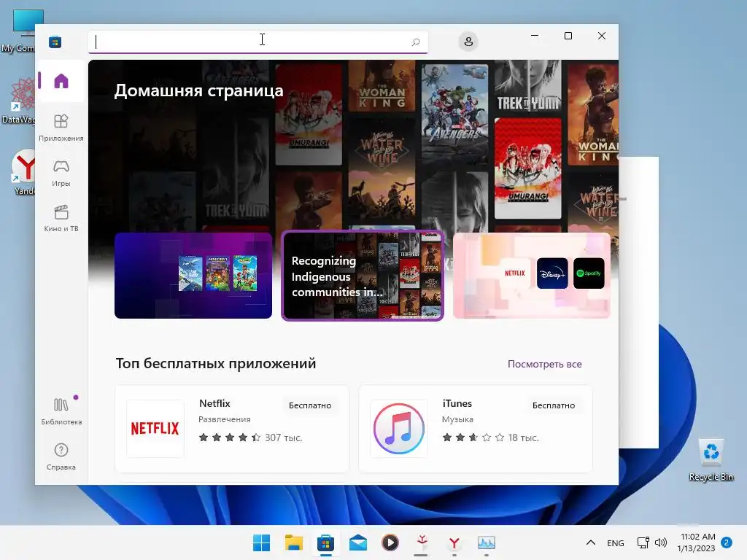Open the Netflix Disney+ Spotify banner
747x560 pixels.
[x=532, y=275]
